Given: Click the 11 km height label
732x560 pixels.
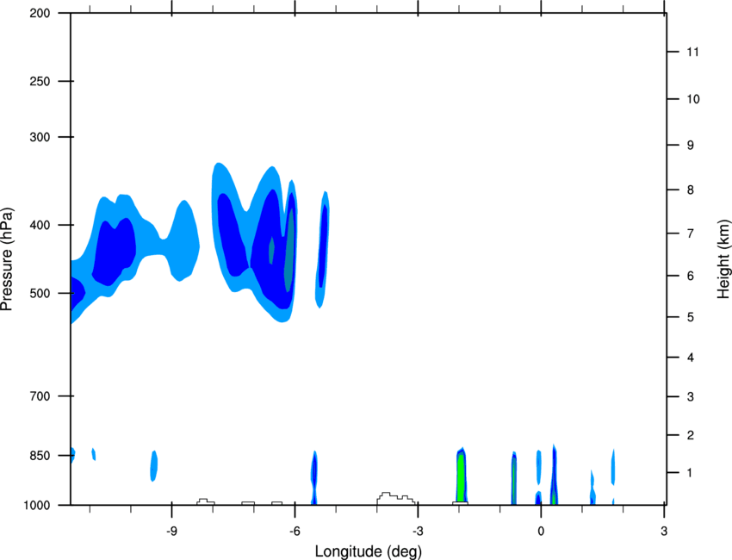Looking at the screenshot, I should tap(692, 52).
